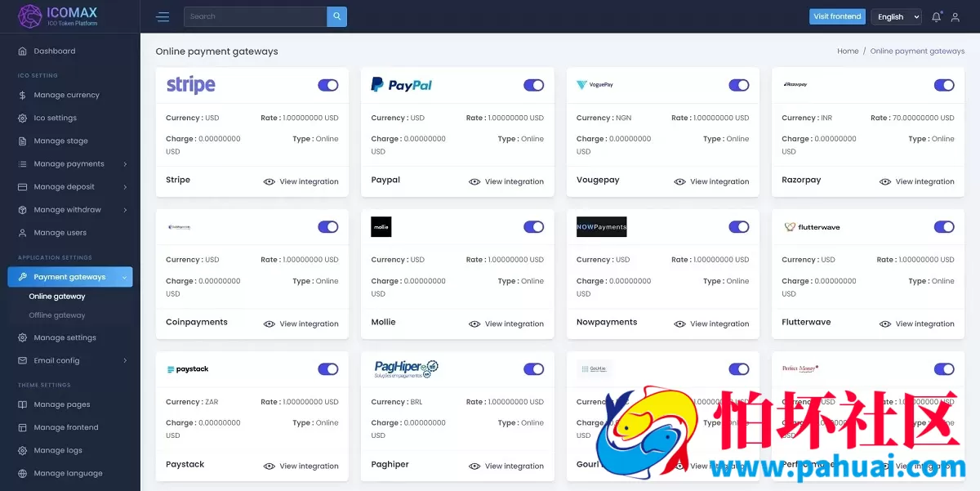The width and height of the screenshot is (980, 491).
Task: View integration for Razorpay
Action: [x=916, y=181]
